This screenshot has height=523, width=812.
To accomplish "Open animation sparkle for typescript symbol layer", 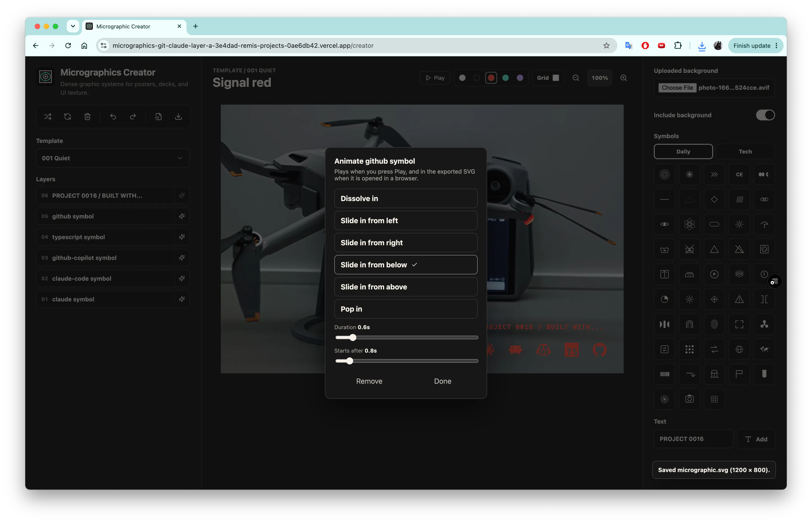I will tap(182, 237).
